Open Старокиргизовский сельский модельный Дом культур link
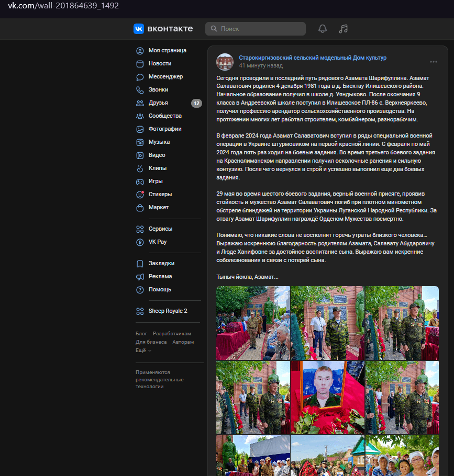 coord(313,58)
